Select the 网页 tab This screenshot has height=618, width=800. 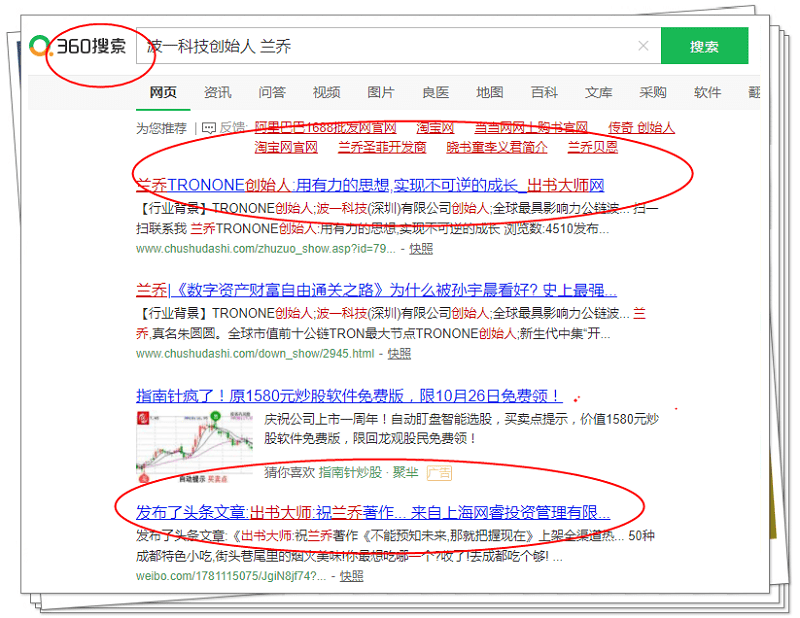(x=163, y=92)
